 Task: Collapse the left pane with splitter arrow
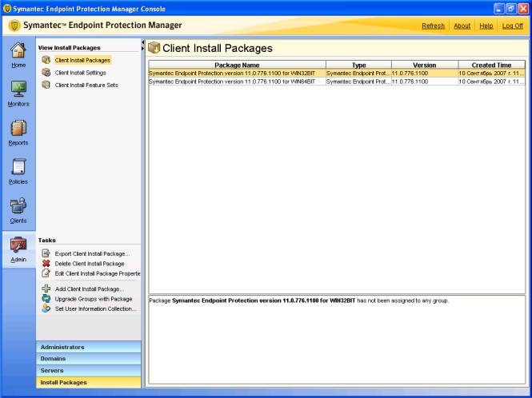pyautogui.click(x=143, y=42)
